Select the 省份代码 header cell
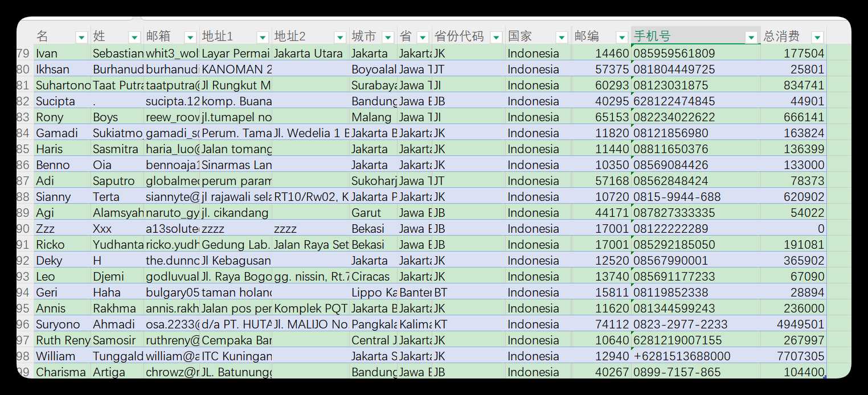The height and width of the screenshot is (395, 868). click(468, 36)
